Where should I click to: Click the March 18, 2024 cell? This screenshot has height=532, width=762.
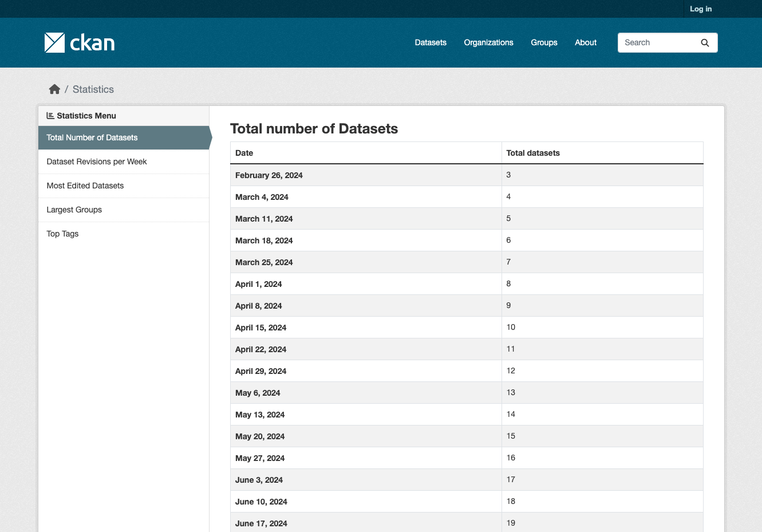366,241
